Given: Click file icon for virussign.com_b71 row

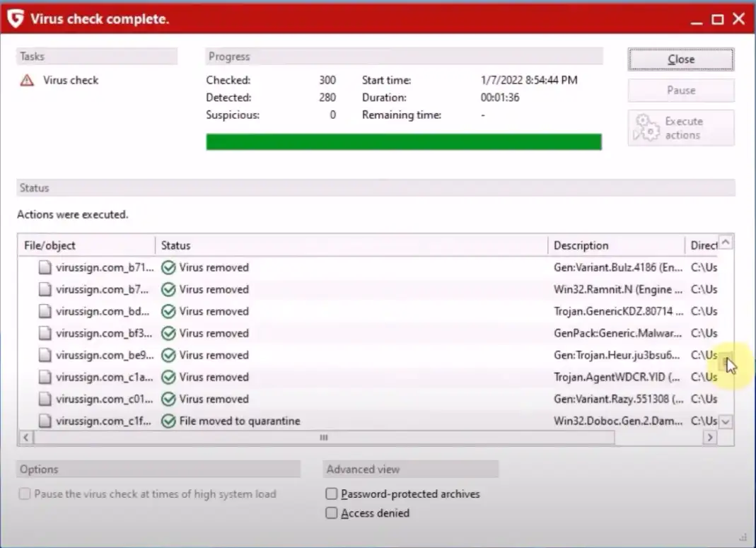Looking at the screenshot, I should coord(45,268).
